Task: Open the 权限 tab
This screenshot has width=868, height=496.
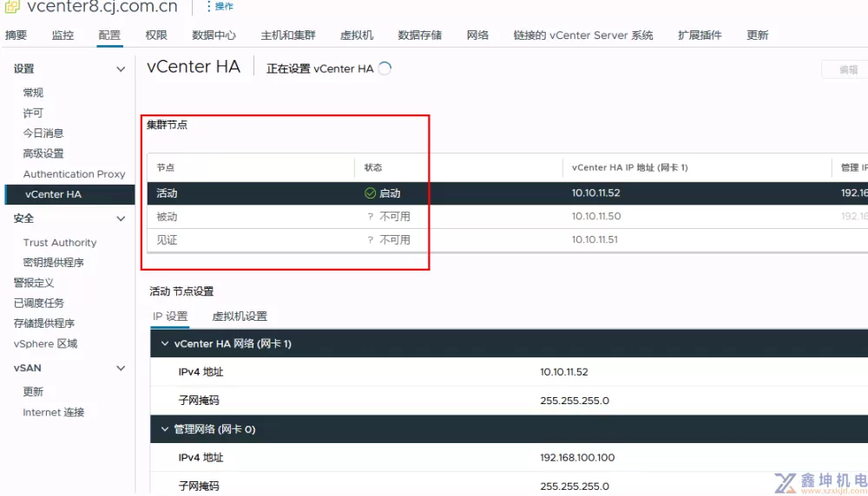Action: point(156,36)
